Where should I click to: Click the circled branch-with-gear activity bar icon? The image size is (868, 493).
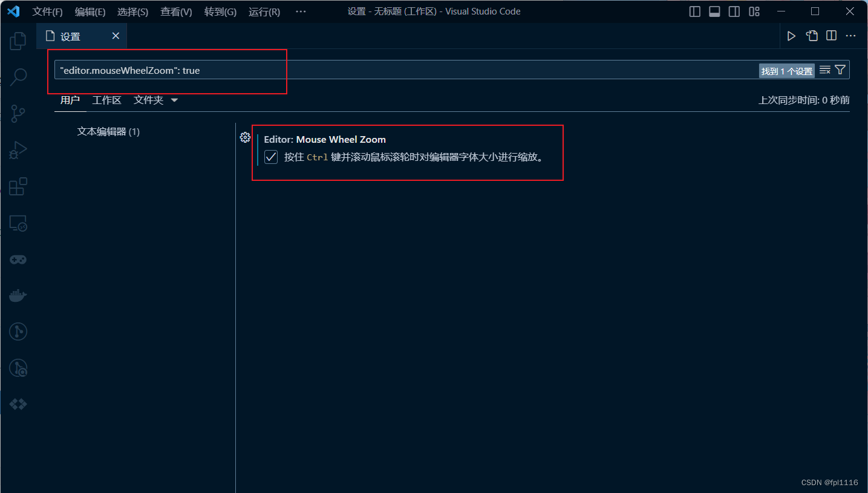(x=18, y=368)
